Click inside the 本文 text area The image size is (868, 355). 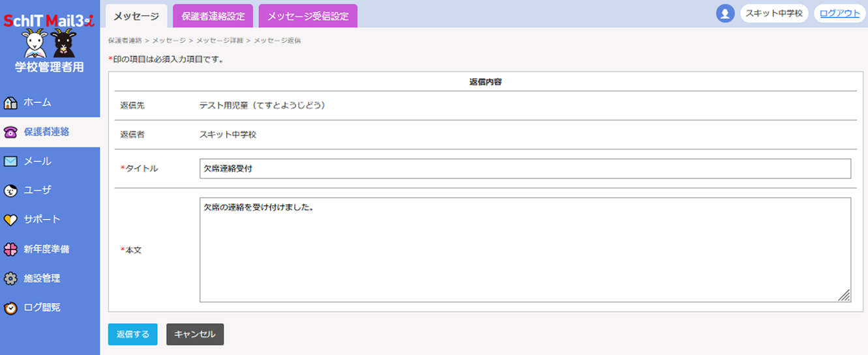click(x=524, y=250)
